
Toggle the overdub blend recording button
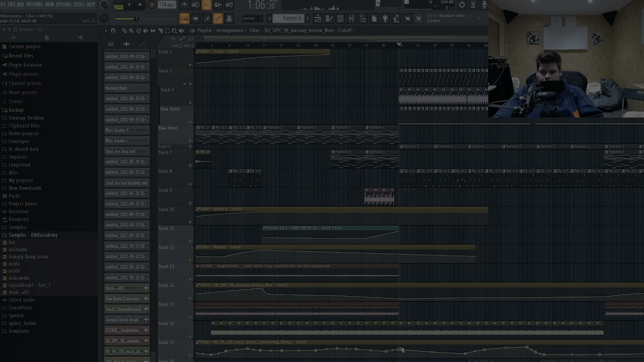[x=218, y=5]
